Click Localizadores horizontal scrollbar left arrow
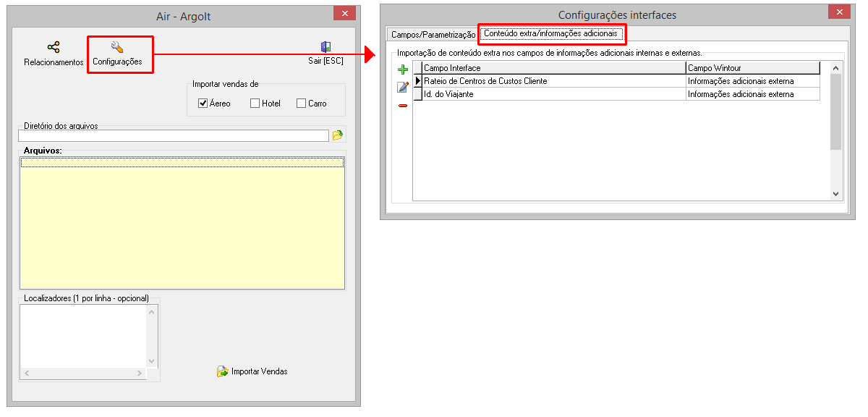This screenshot has height=417, width=868. tap(26, 374)
